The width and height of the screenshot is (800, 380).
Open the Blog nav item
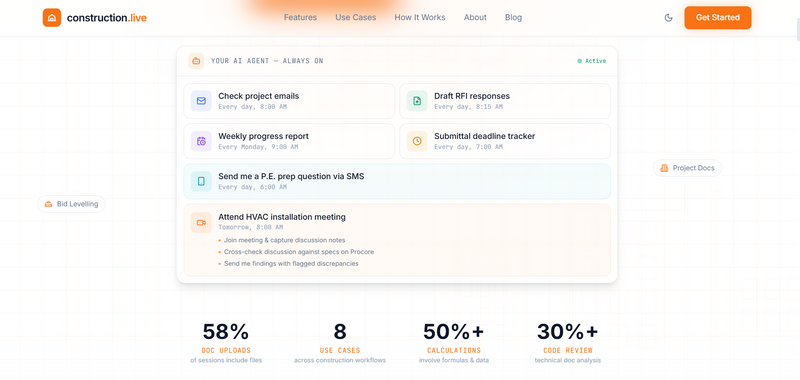pyautogui.click(x=513, y=17)
